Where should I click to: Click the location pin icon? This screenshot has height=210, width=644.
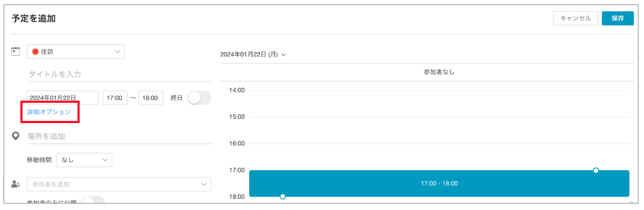point(16,136)
